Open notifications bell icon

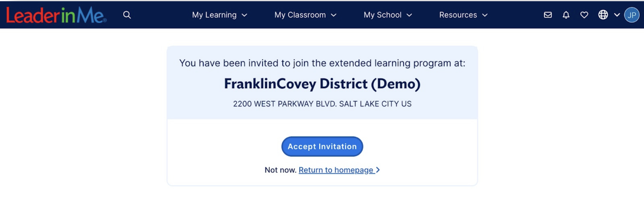[x=566, y=15]
